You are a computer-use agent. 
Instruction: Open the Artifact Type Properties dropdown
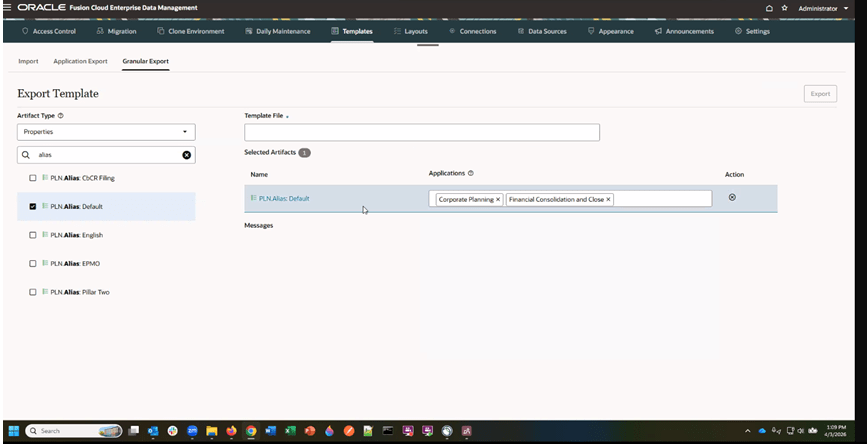click(x=106, y=132)
